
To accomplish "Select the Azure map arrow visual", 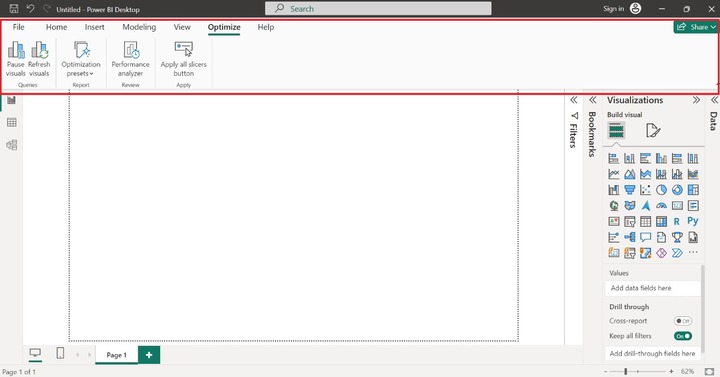I will [646, 206].
